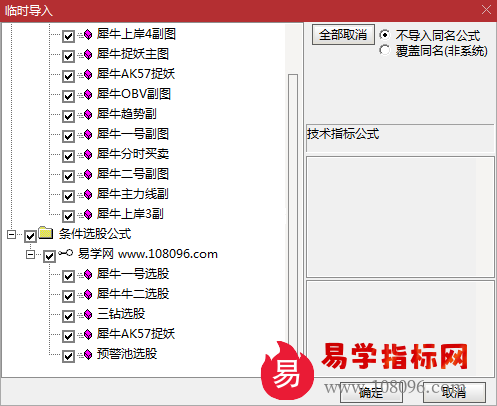Toggle the checkbox for 犀牛趋势副
This screenshot has height=406, width=497.
pos(68,116)
